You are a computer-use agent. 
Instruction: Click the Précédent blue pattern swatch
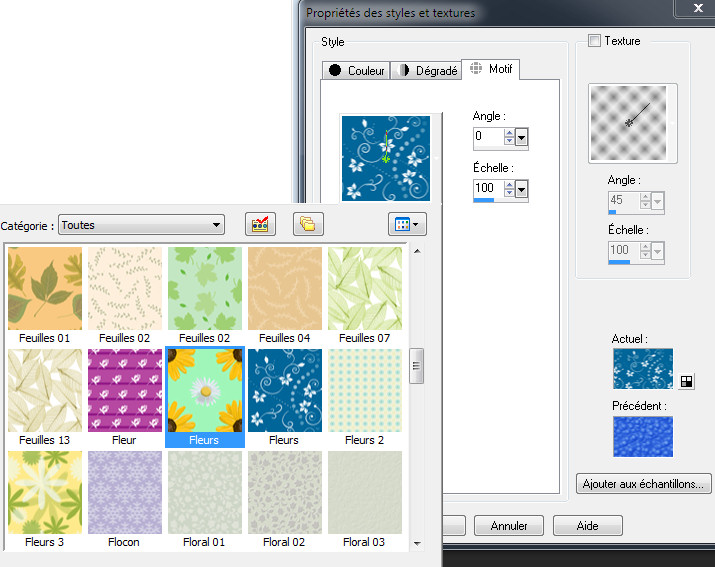pyautogui.click(x=642, y=437)
